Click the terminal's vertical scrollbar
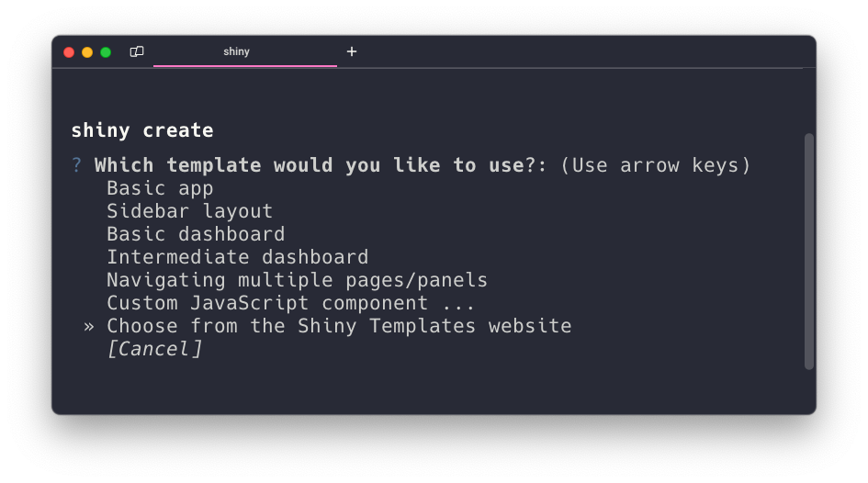 809,251
